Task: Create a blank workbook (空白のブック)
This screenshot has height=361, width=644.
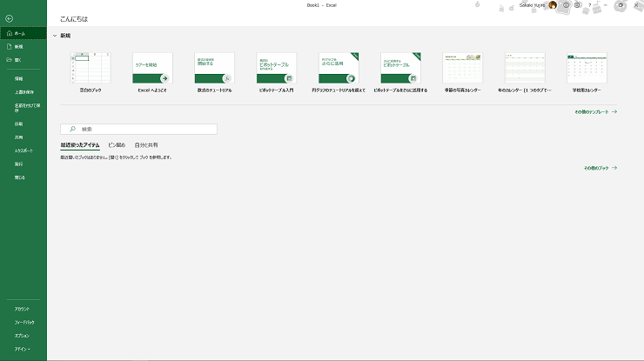Action: click(x=91, y=72)
